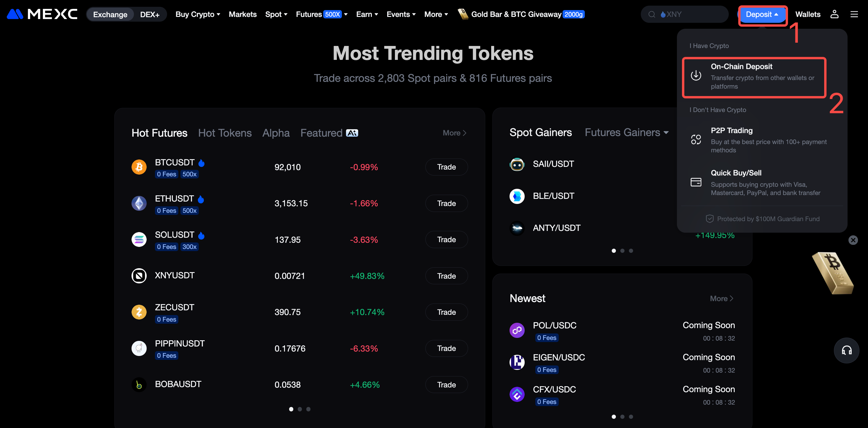Click the P2P Trading icon

pyautogui.click(x=696, y=140)
